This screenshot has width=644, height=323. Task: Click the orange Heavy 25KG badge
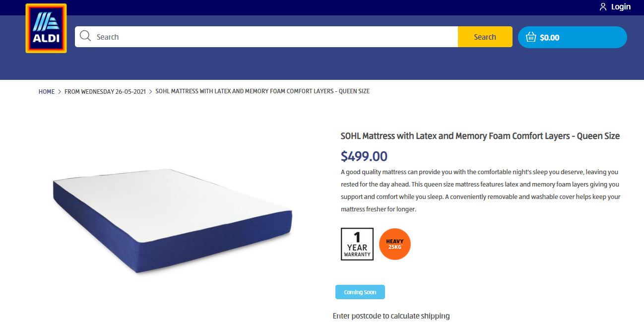[394, 243]
